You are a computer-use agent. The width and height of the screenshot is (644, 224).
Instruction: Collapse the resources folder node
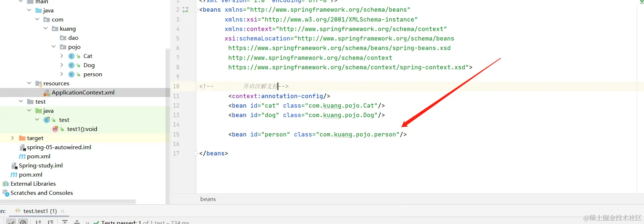29,83
